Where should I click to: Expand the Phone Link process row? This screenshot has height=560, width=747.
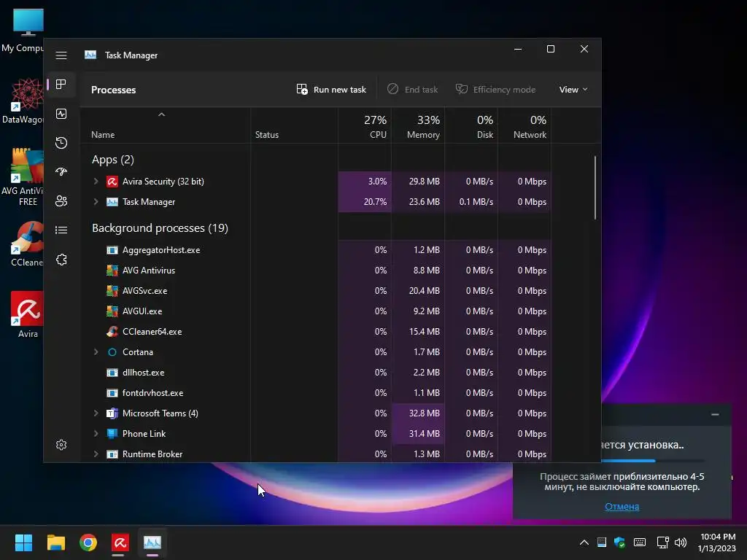click(96, 434)
